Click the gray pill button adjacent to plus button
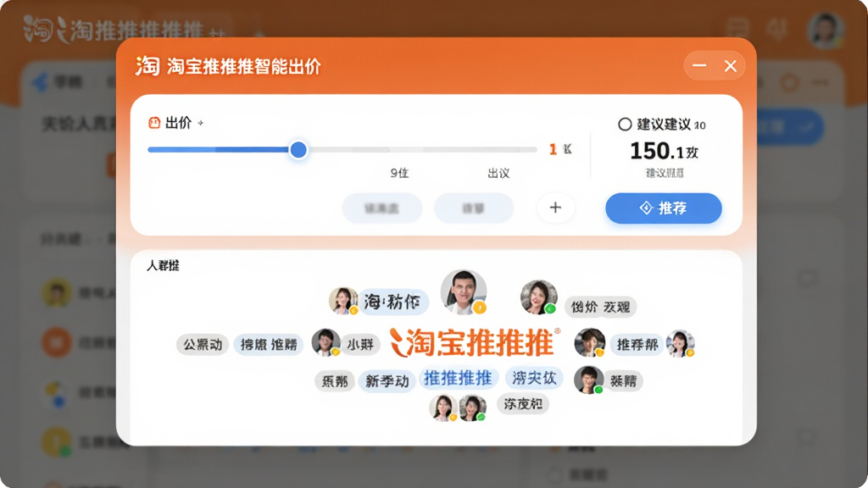The width and height of the screenshot is (868, 488). point(473,208)
